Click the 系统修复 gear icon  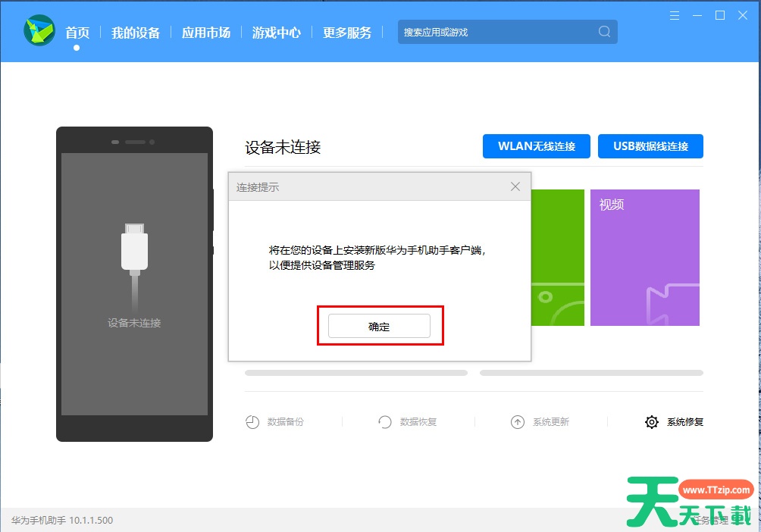point(651,422)
